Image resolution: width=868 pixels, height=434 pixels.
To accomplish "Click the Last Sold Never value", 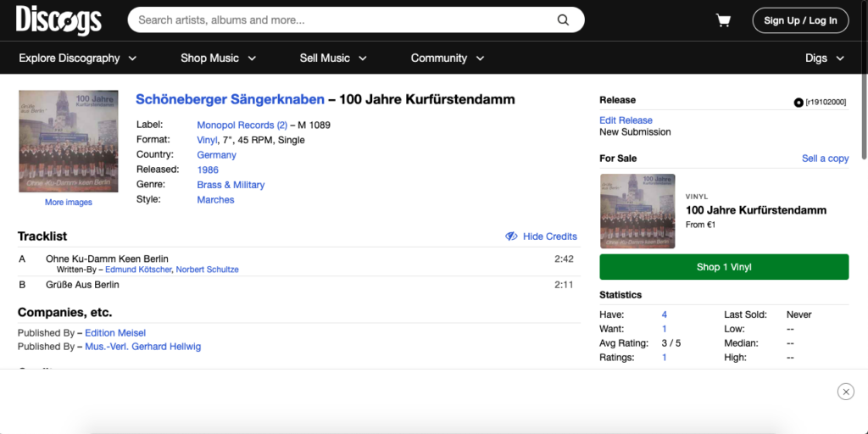I will 798,314.
